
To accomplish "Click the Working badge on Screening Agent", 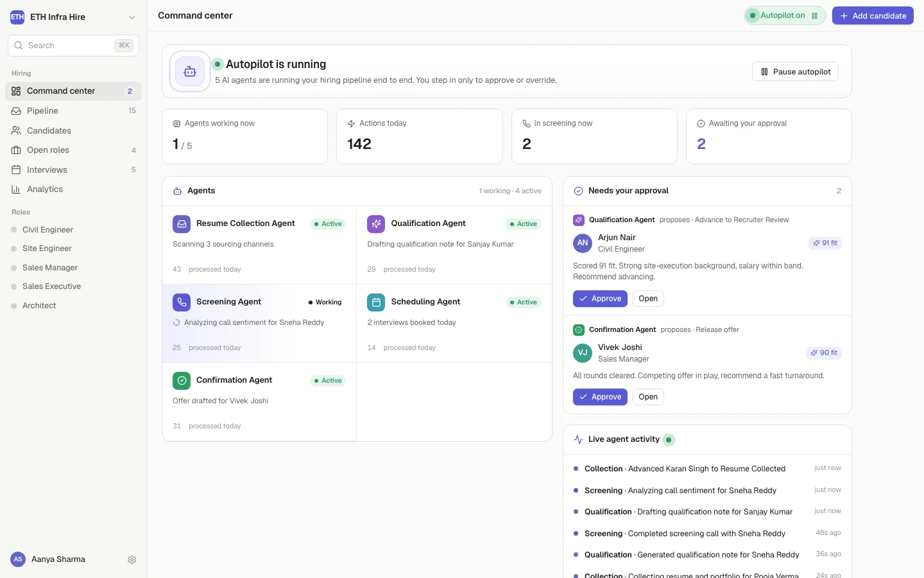I will [325, 302].
